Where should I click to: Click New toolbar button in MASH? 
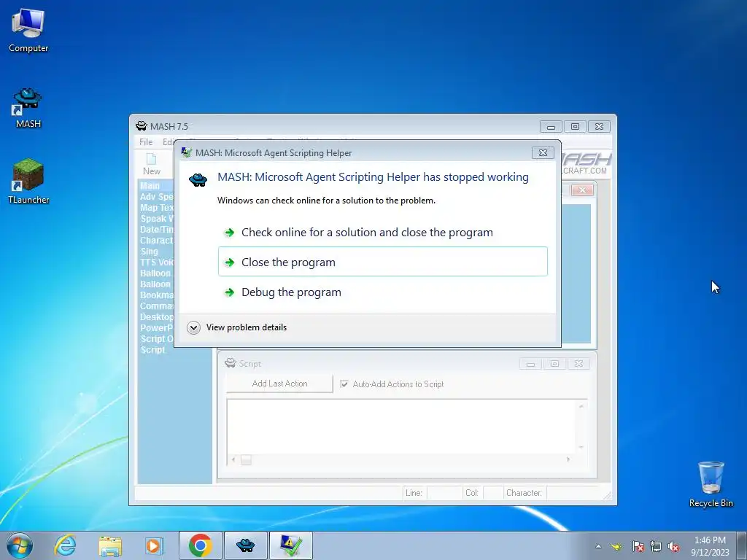click(152, 164)
